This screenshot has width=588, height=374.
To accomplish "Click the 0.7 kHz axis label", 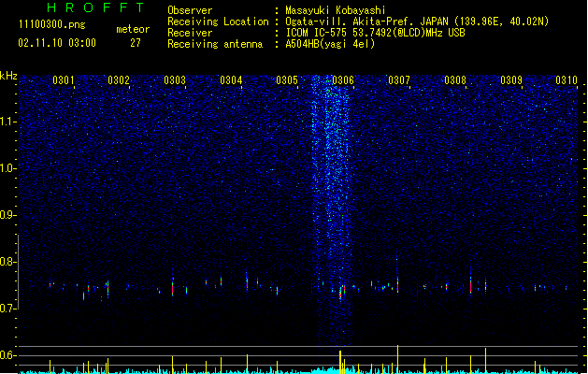I will 7,309.
